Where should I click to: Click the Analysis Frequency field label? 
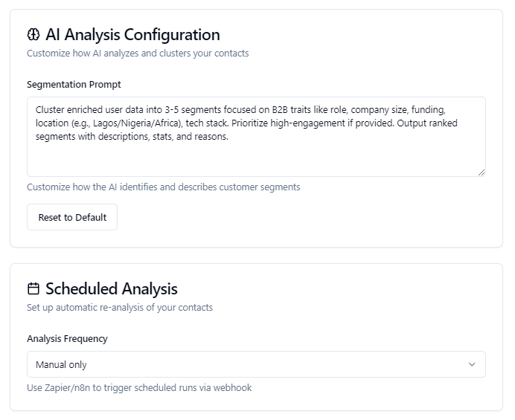click(67, 339)
